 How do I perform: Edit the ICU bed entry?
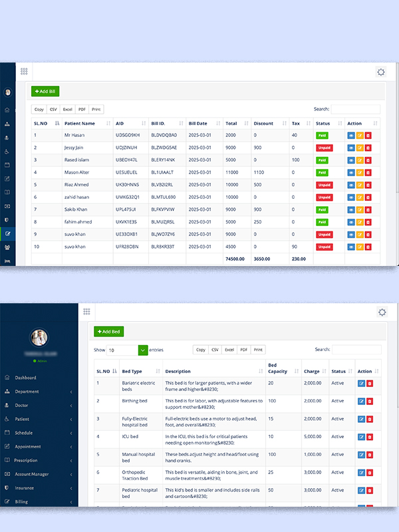tap(361, 436)
